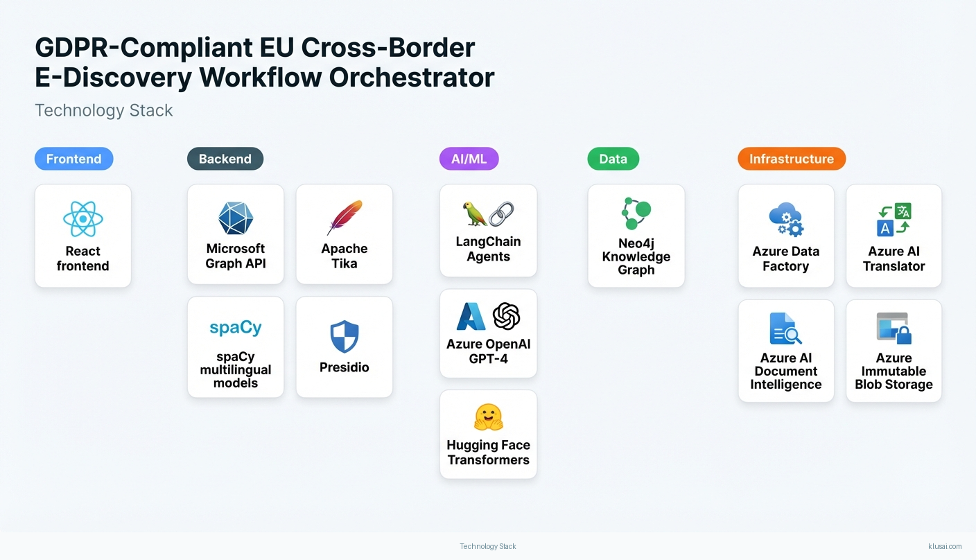Choose the orange Infrastructure category pill

pos(792,159)
